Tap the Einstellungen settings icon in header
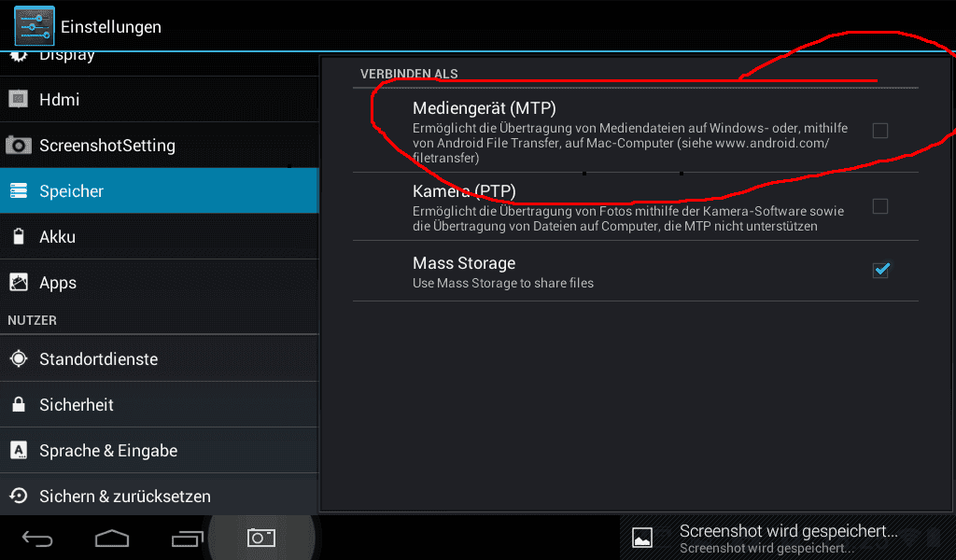 click(35, 25)
